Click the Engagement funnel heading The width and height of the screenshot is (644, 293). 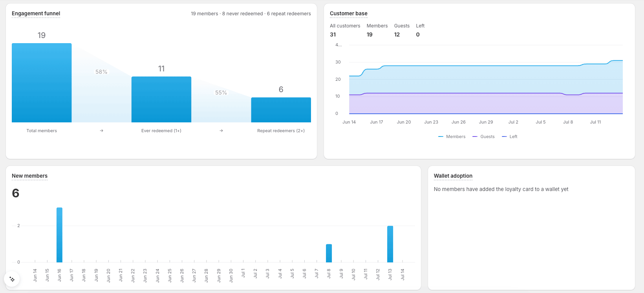pyautogui.click(x=36, y=13)
